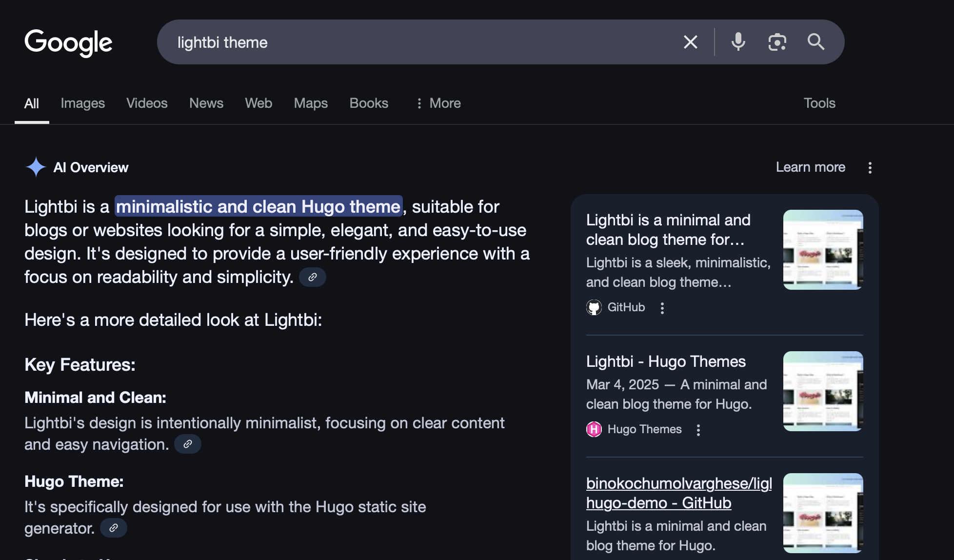Click the 'Hugo Theme:' subheading
Viewport: 954px width, 560px height.
click(74, 481)
